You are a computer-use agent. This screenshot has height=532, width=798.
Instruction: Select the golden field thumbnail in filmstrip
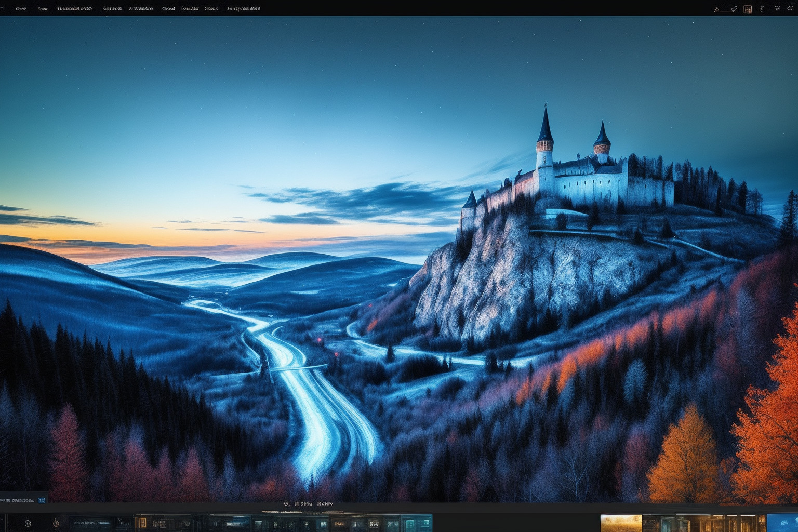coord(621,523)
